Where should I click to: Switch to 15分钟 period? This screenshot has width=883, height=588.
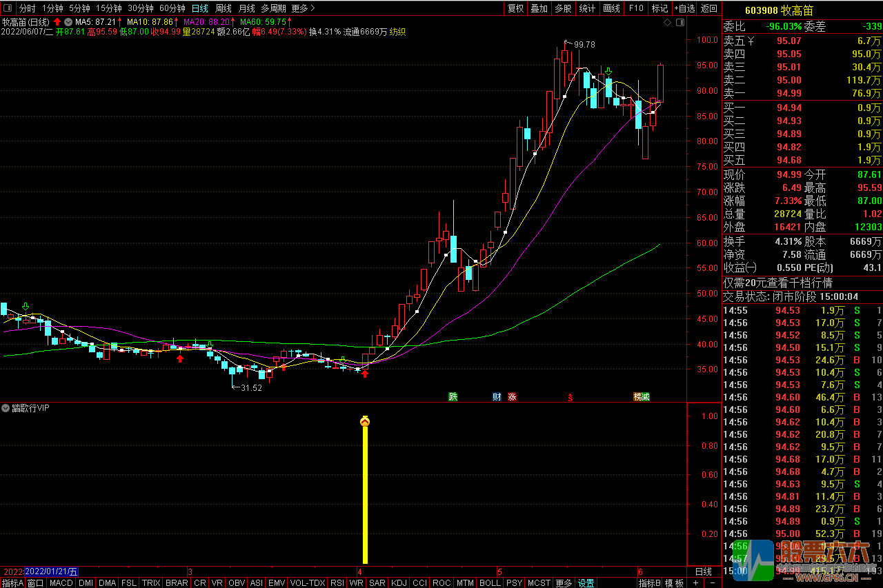tap(109, 8)
